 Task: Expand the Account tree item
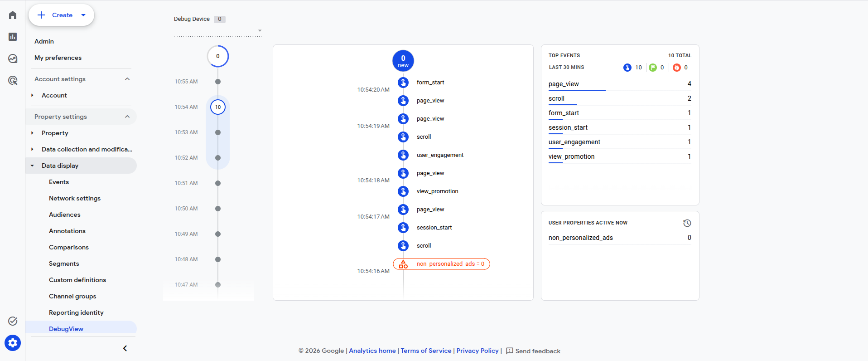[x=32, y=95]
